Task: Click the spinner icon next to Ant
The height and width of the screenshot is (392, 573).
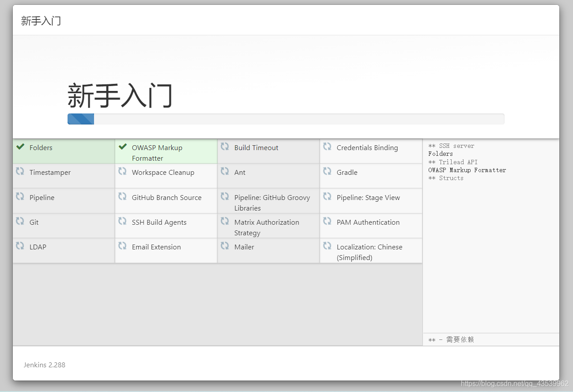Action: [225, 171]
